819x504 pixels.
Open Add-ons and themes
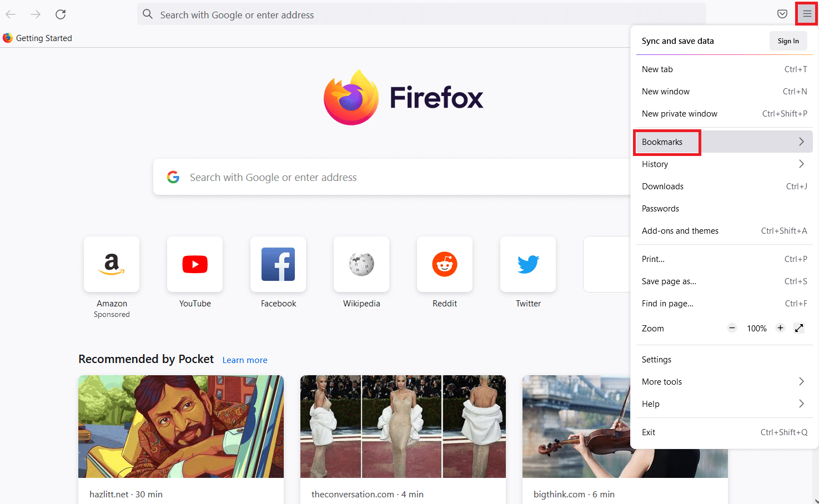(724, 230)
